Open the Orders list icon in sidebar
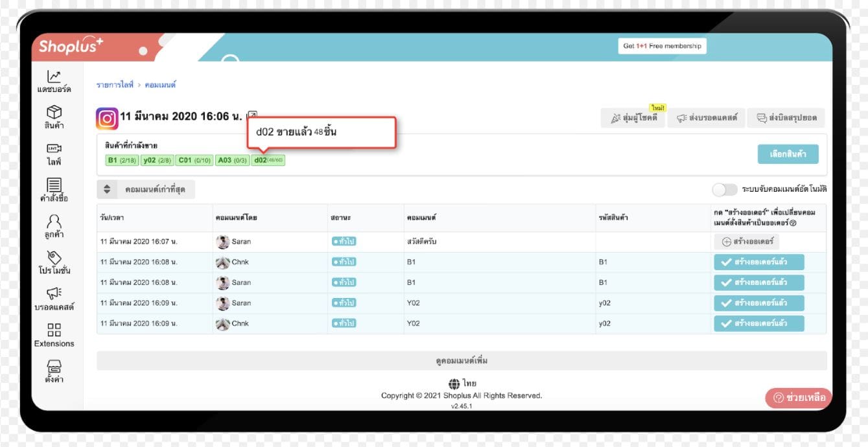This screenshot has height=447, width=868. click(54, 186)
